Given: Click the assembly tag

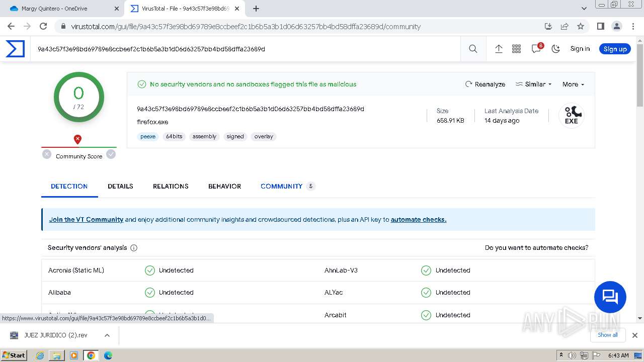Looking at the screenshot, I should 204,136.
